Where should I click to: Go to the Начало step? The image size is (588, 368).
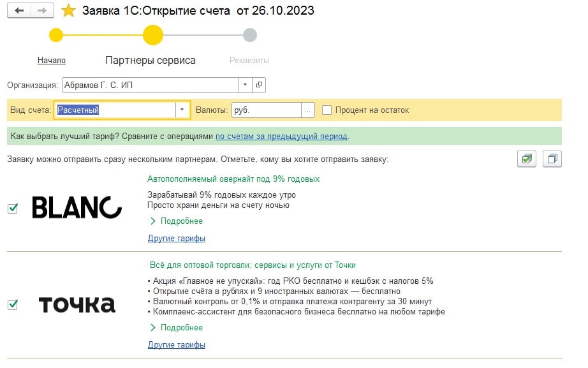[x=52, y=61]
